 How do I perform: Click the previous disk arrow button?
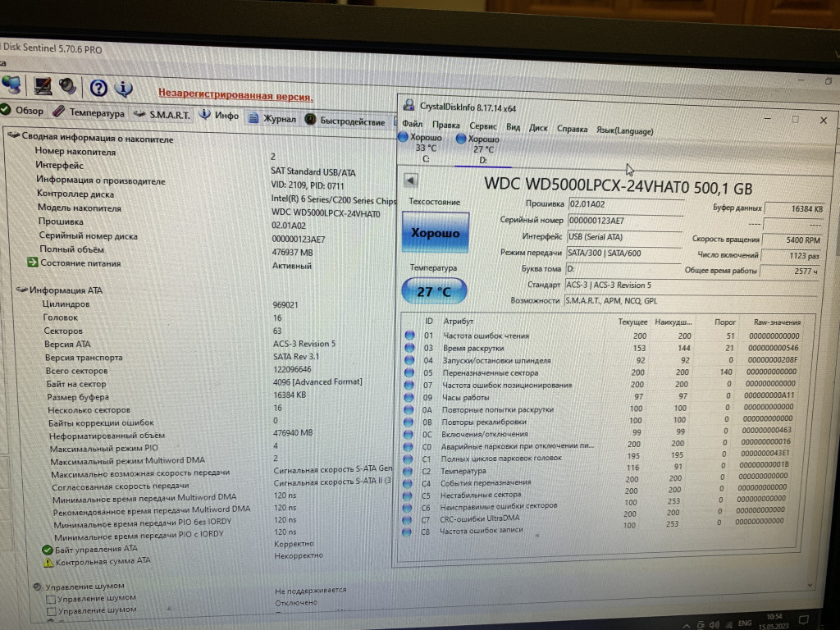click(x=411, y=180)
